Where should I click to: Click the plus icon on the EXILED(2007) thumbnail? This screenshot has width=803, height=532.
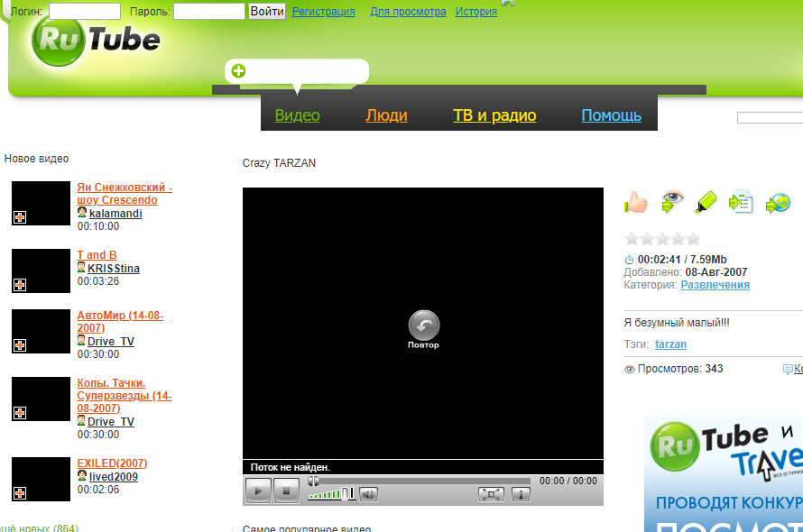coord(20,493)
